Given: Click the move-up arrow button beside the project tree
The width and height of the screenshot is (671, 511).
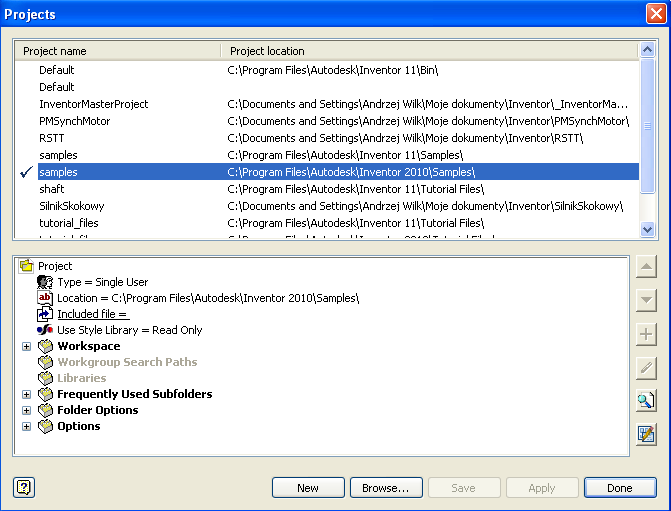Looking at the screenshot, I should [x=646, y=267].
